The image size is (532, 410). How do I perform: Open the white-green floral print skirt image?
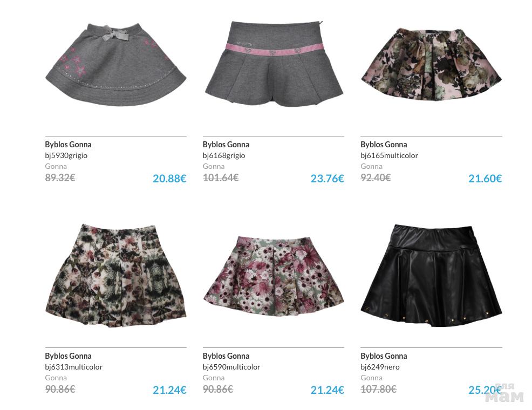[x=115, y=275]
